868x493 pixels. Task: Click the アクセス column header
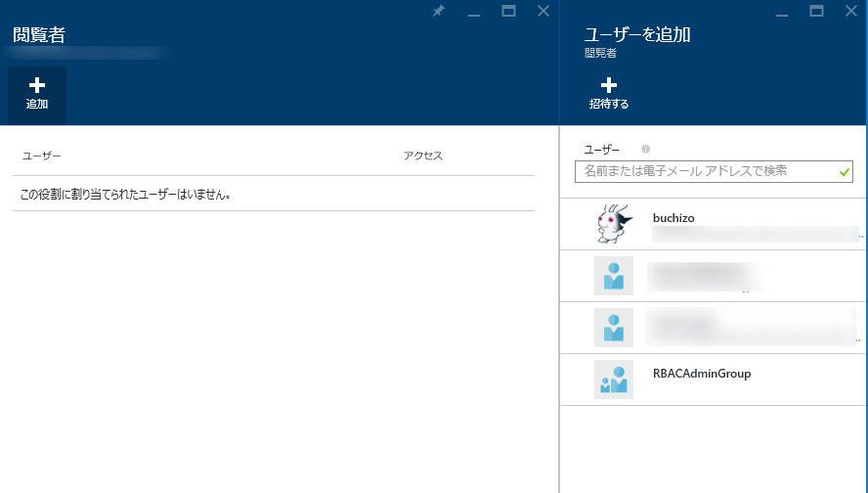423,157
